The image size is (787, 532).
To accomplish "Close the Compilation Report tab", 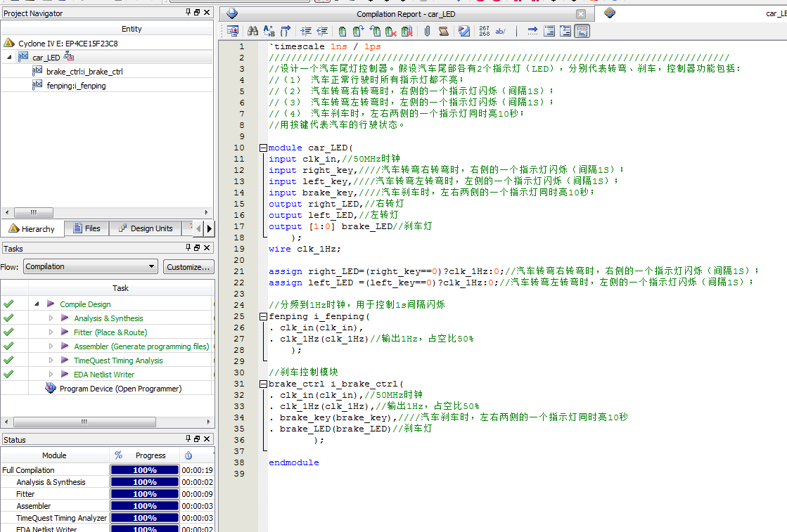I will 580,14.
